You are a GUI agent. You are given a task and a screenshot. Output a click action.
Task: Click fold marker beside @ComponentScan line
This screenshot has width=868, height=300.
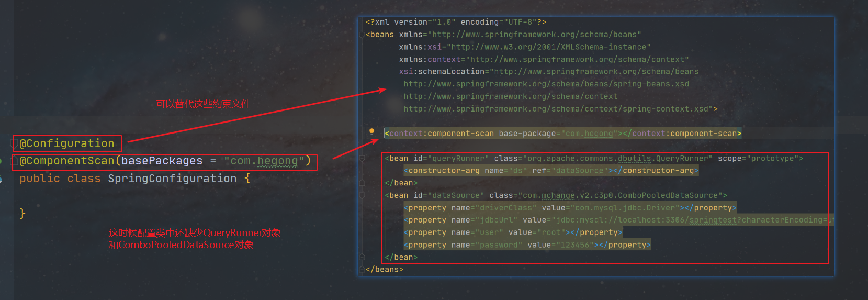15,161
